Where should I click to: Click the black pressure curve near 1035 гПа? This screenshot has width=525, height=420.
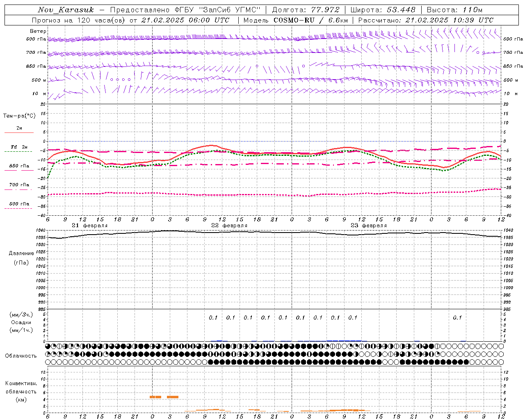coord(274,232)
